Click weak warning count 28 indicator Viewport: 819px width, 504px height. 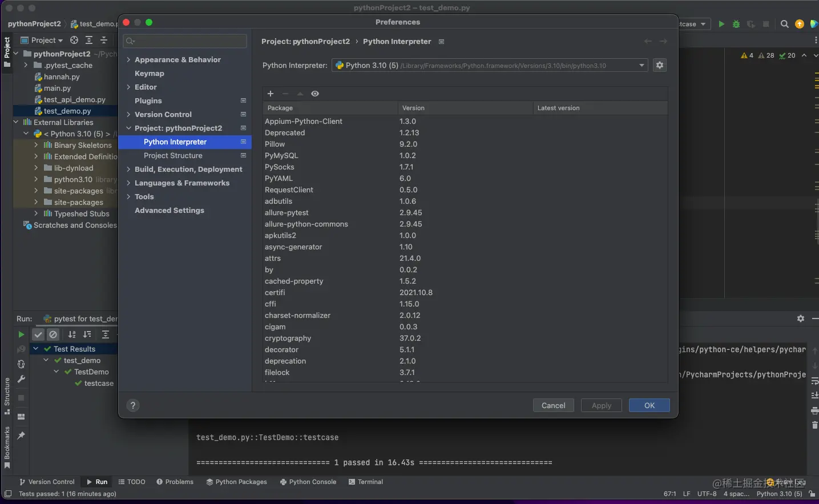[766, 55]
